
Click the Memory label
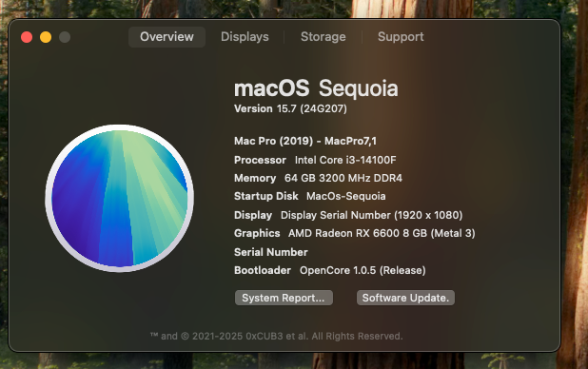pos(255,178)
